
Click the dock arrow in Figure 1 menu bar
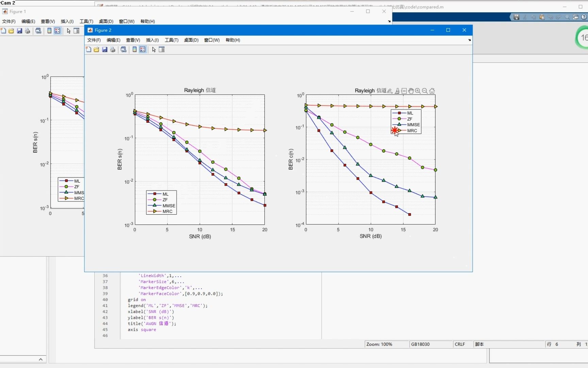389,21
